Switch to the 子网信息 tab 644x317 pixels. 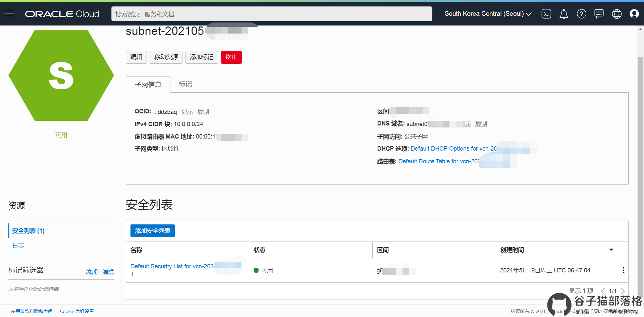(x=148, y=85)
